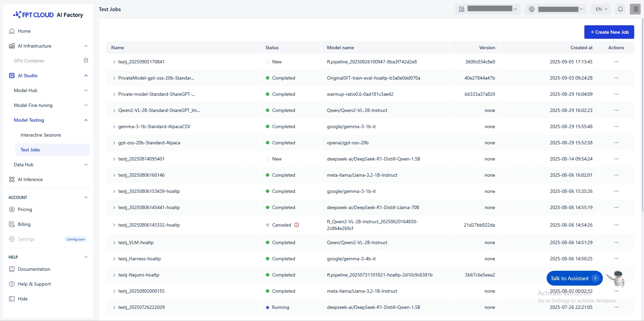Click the Canceled status info icon
644x321 pixels.
pyautogui.click(x=297, y=225)
